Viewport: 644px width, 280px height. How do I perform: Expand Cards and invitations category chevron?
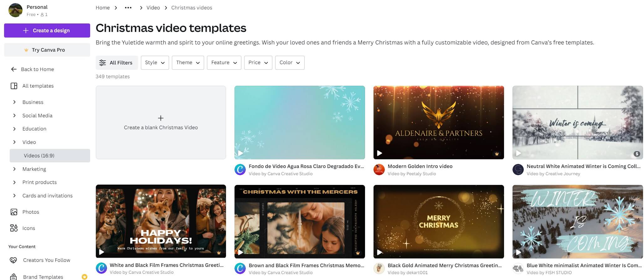[x=14, y=196]
